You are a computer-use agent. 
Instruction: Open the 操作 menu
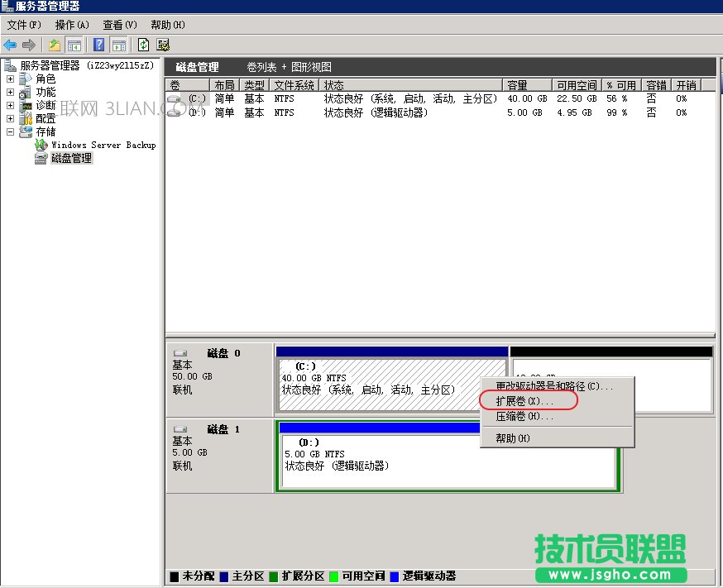click(70, 25)
